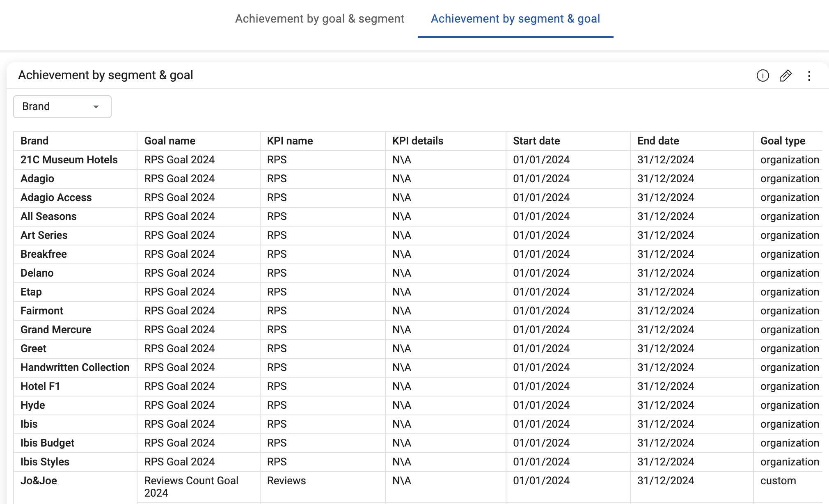Select the Adagio Access brand cell

75,198
